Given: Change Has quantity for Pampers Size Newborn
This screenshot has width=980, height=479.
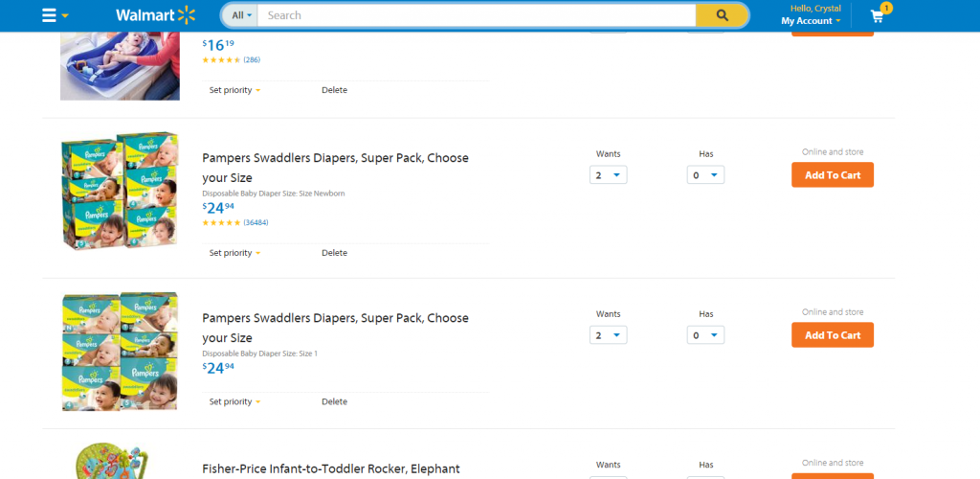Looking at the screenshot, I should (x=705, y=175).
